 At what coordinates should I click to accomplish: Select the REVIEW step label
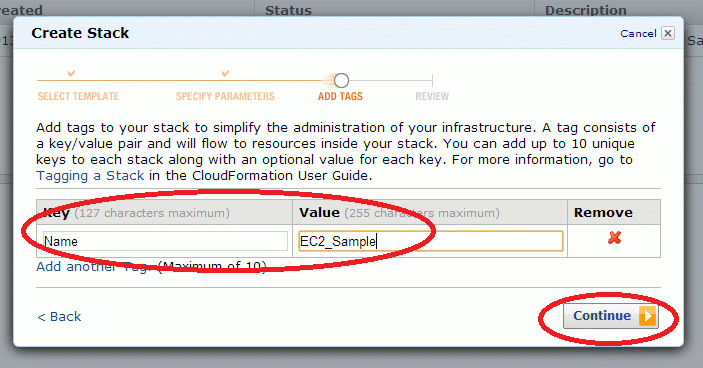pyautogui.click(x=432, y=96)
